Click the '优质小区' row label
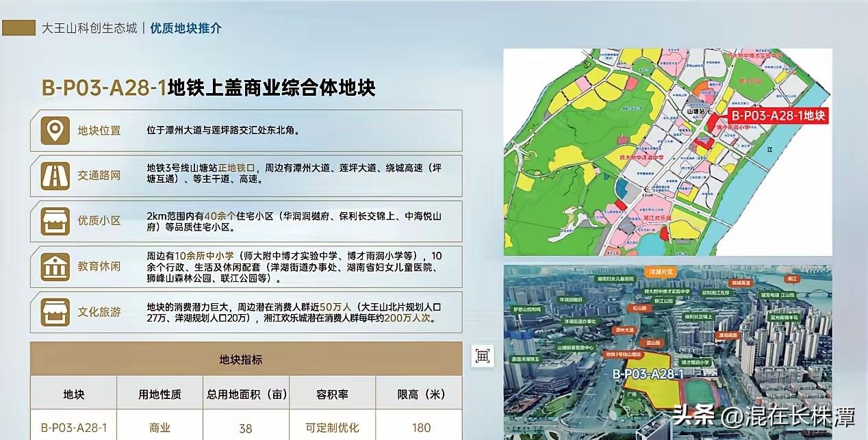The height and width of the screenshot is (440, 868). [x=99, y=221]
